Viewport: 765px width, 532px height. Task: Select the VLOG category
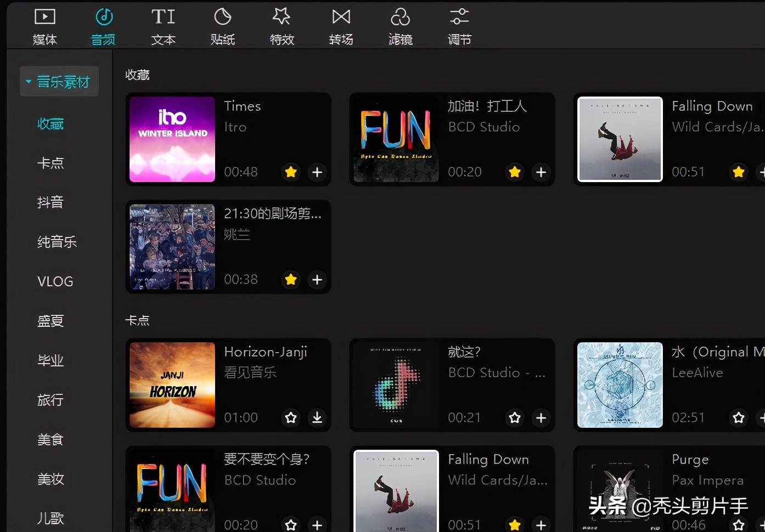pyautogui.click(x=55, y=281)
